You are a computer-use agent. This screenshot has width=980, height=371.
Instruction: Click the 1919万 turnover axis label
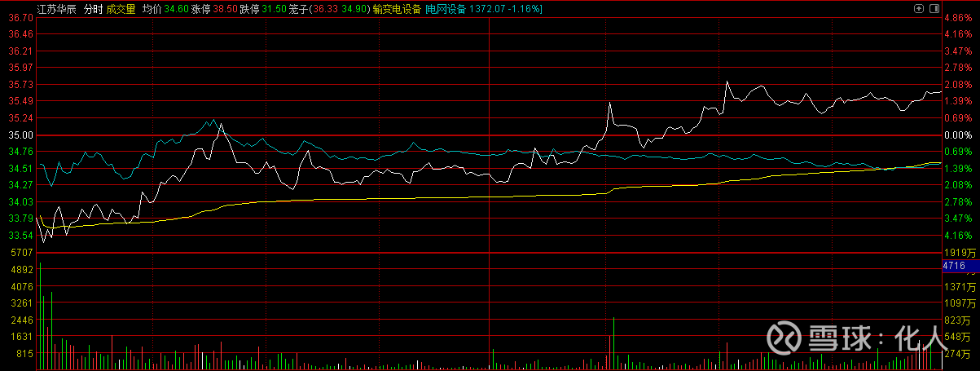tap(959, 254)
